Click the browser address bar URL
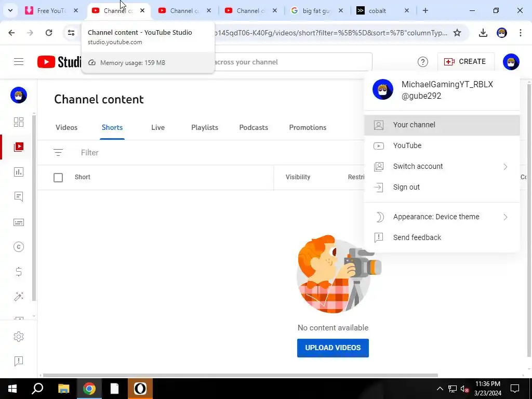This screenshot has height=399, width=532. pyautogui.click(x=331, y=33)
